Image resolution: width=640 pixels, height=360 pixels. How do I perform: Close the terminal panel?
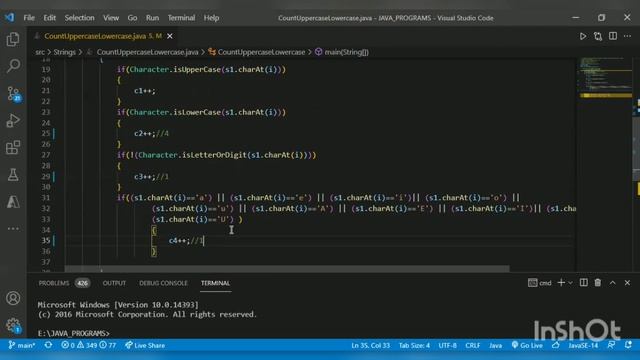pos(627,282)
